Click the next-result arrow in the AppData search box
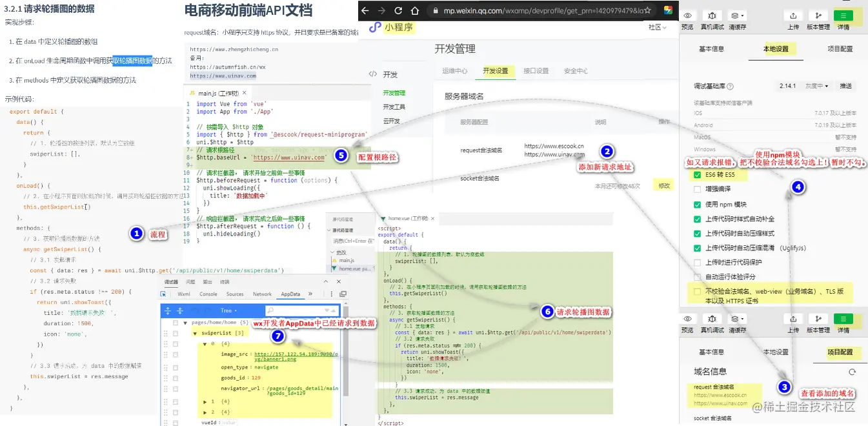The height and width of the screenshot is (426, 868). pos(327,310)
